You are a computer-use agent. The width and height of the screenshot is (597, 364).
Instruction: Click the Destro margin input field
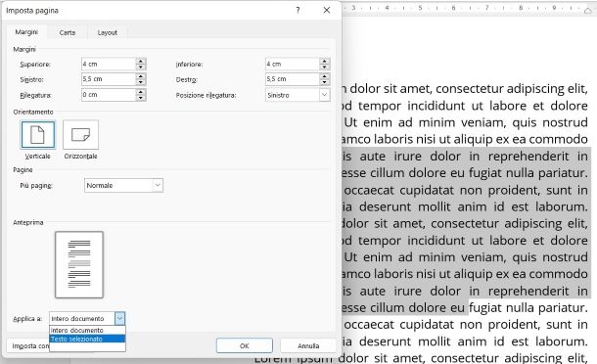pos(293,79)
